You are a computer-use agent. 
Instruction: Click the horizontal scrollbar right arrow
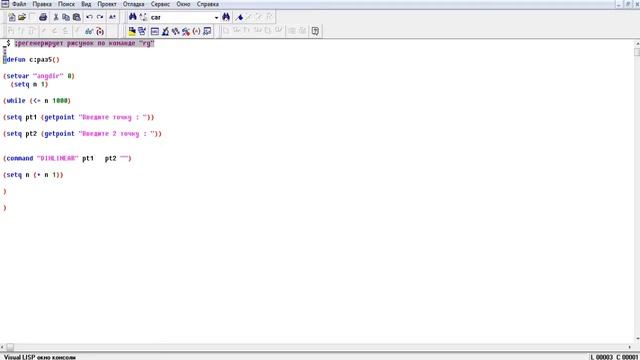click(x=629, y=347)
